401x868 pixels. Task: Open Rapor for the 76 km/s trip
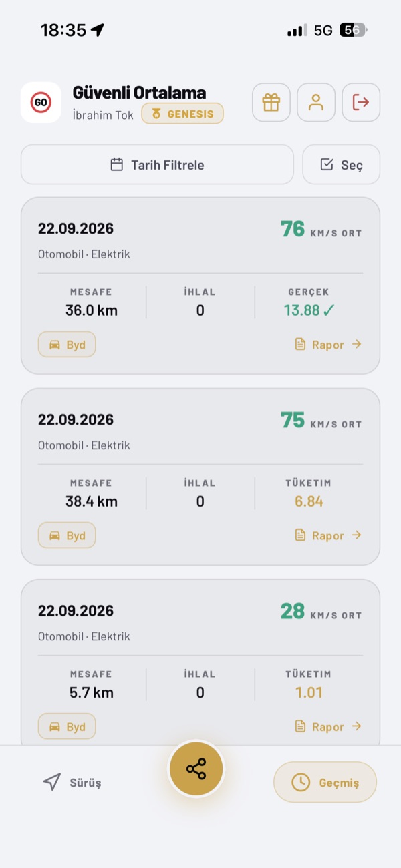point(328,345)
